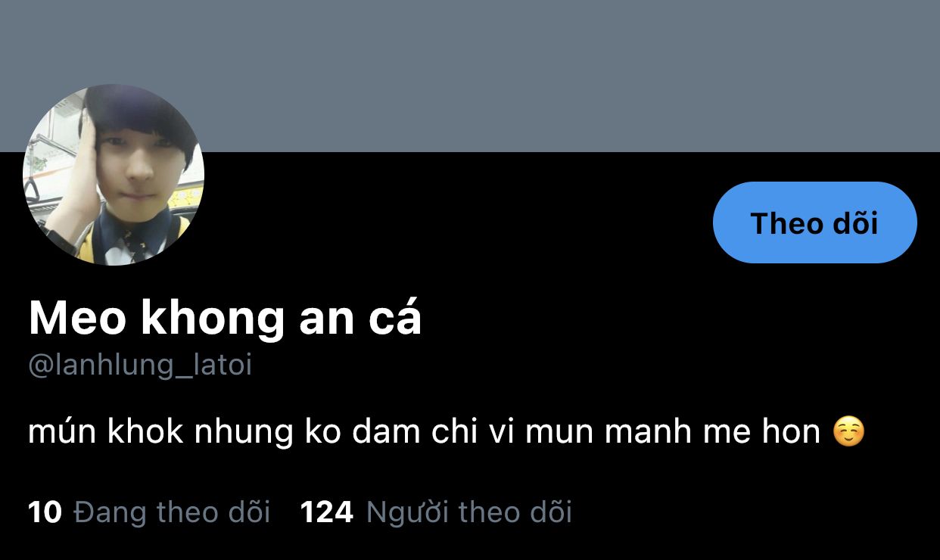Click the word dõi on the follow button
Viewport: 940px width, 560px height.
856,223
